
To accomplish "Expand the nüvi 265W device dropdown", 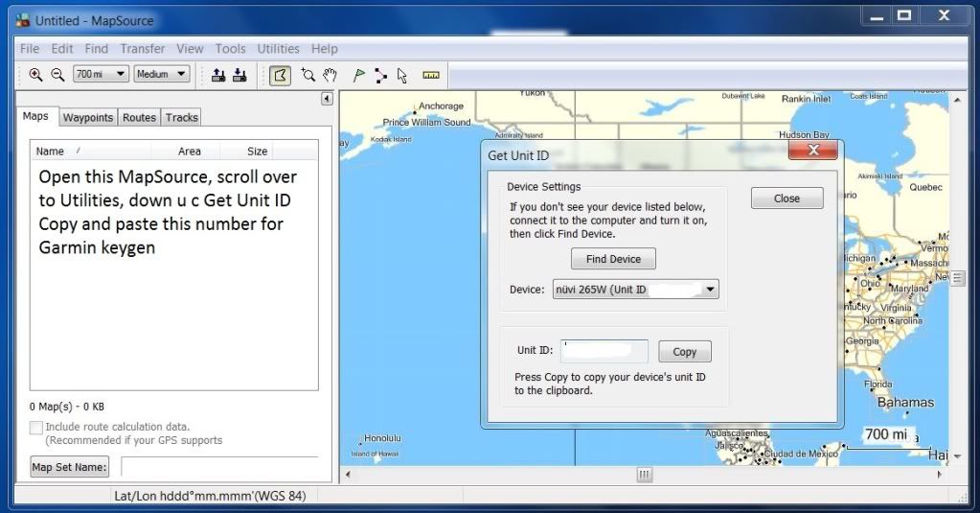I will point(710,290).
